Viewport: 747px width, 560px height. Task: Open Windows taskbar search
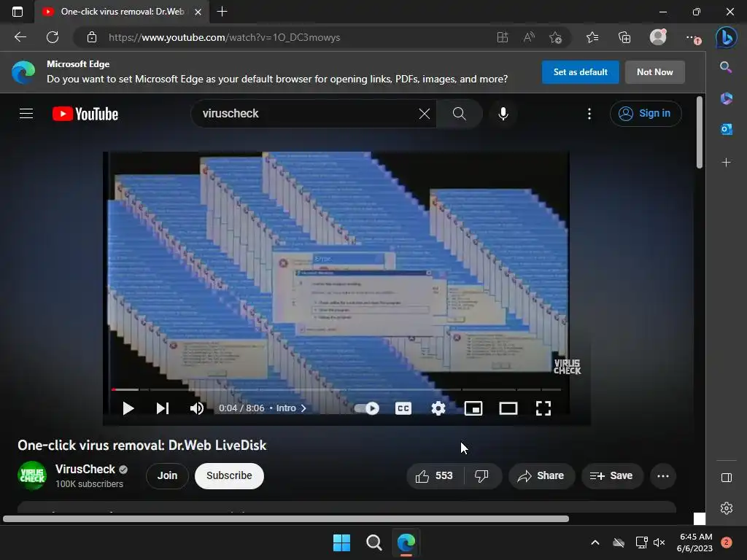click(374, 542)
